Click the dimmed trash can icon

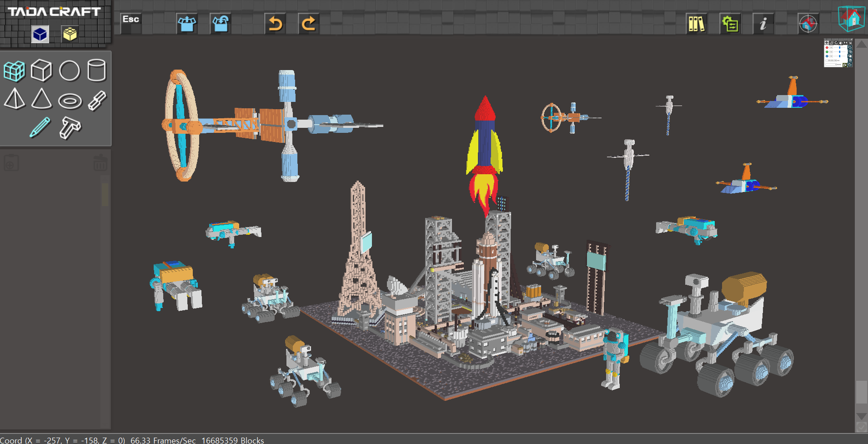click(100, 162)
